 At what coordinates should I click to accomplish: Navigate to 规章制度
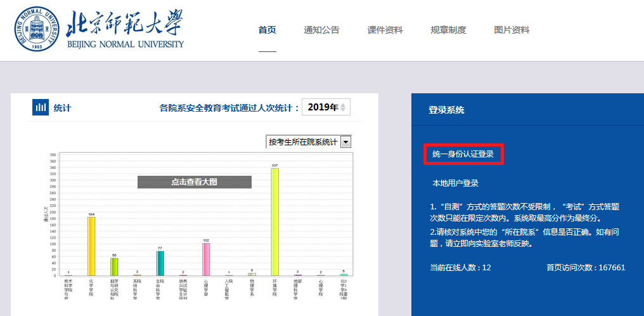448,30
